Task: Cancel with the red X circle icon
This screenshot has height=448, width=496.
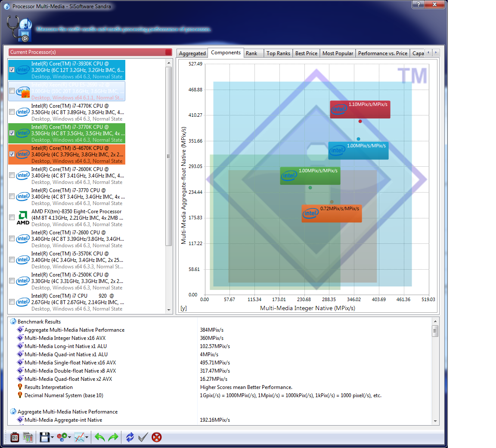Action: (x=157, y=437)
